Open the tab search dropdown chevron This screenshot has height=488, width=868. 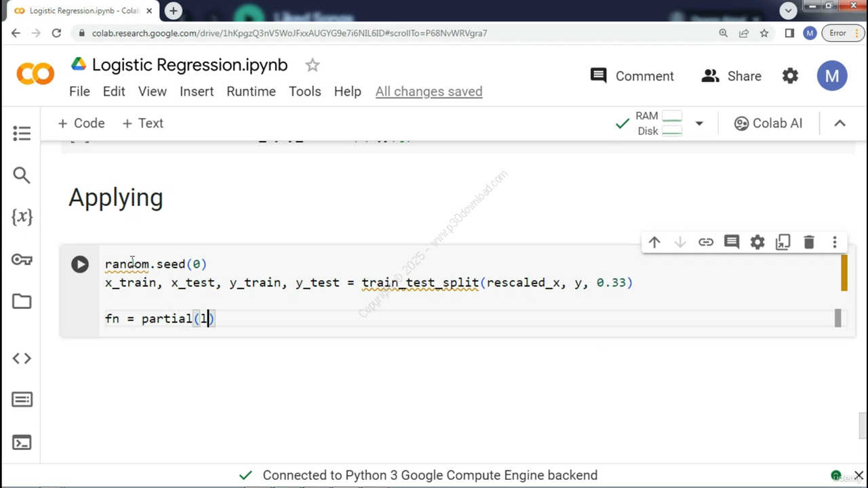[788, 10]
